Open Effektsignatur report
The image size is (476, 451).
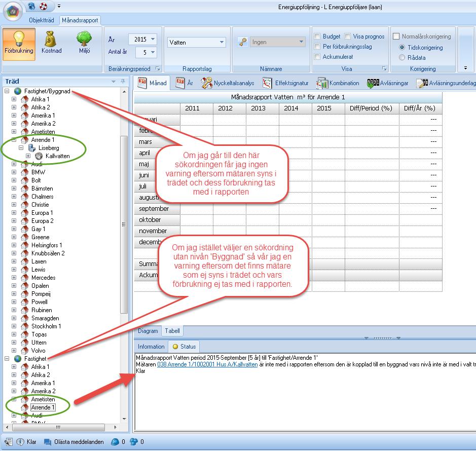click(285, 83)
